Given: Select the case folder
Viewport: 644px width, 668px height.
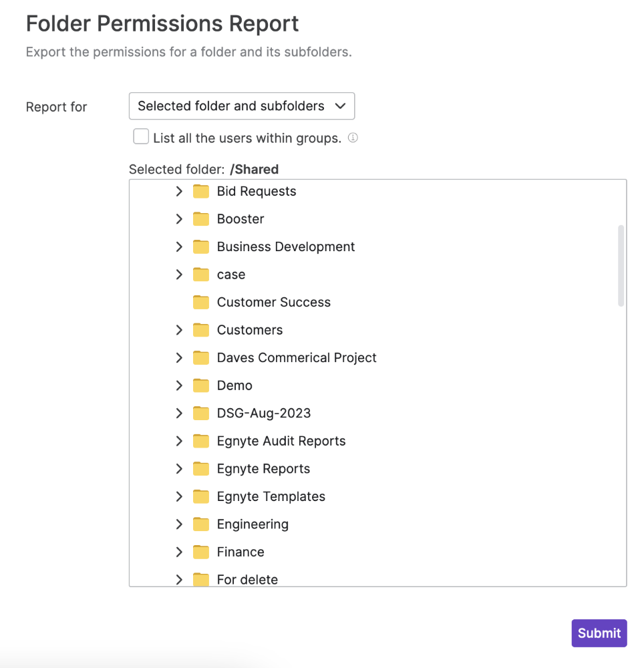Looking at the screenshot, I should [231, 275].
